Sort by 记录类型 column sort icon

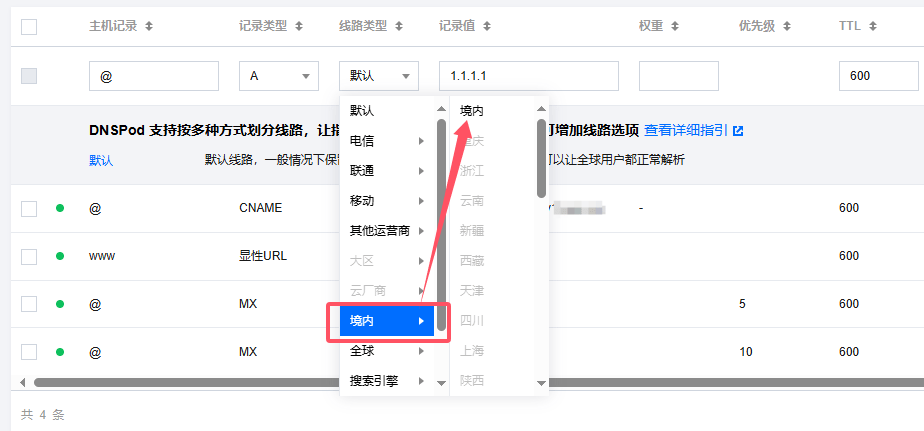(x=299, y=27)
